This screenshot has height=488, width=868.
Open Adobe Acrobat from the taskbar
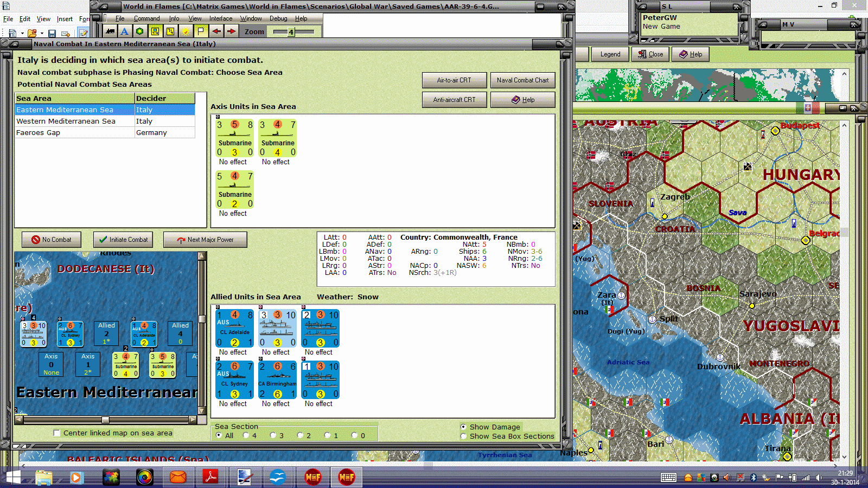pos(210,477)
